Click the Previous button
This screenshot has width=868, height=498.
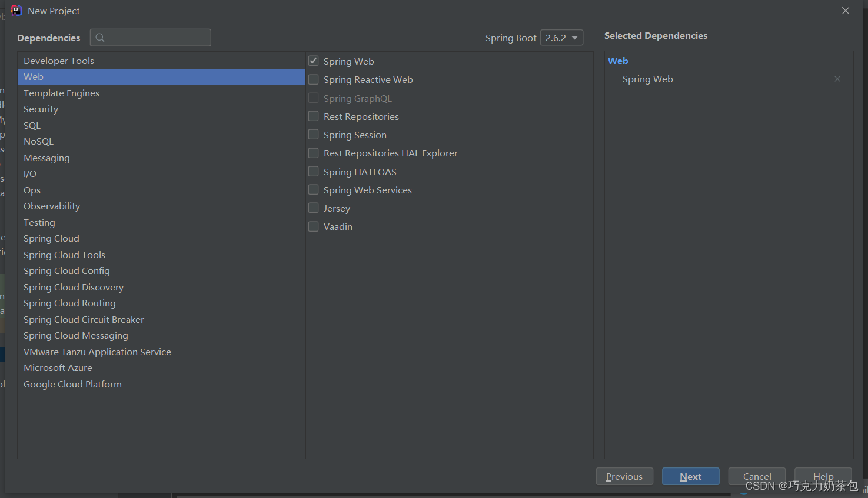624,476
